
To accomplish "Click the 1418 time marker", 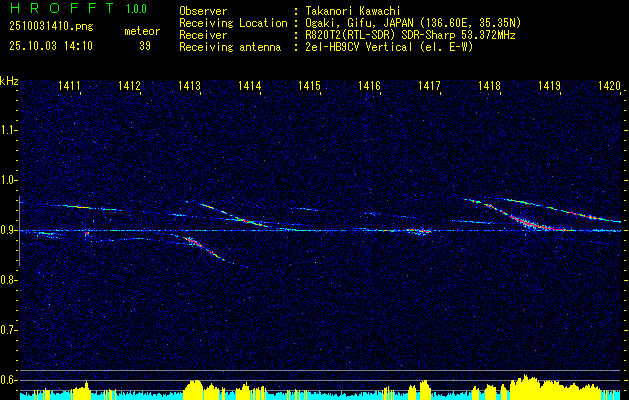I will click(489, 85).
